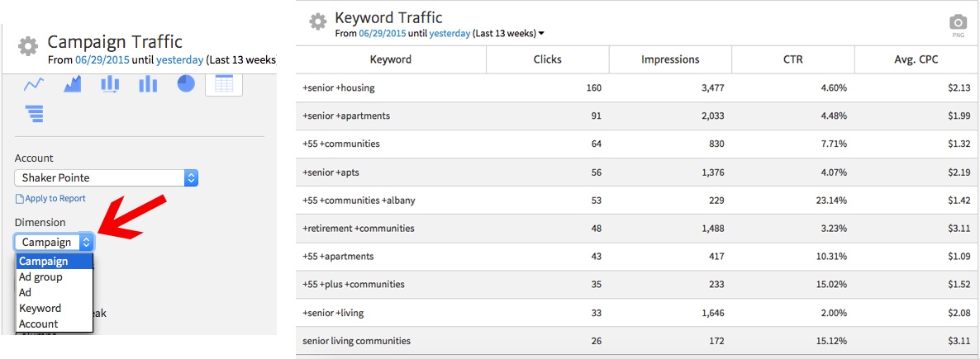Switch to the column chart icon

pos(148,84)
